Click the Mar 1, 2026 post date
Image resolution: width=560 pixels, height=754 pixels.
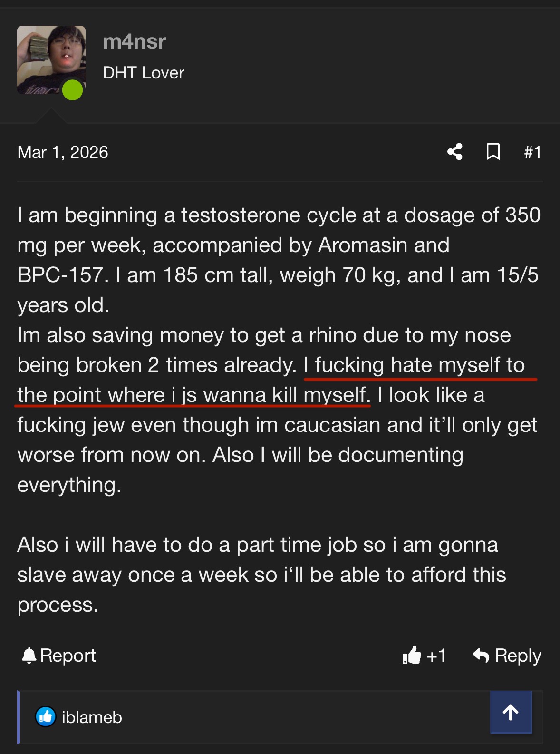click(x=63, y=152)
